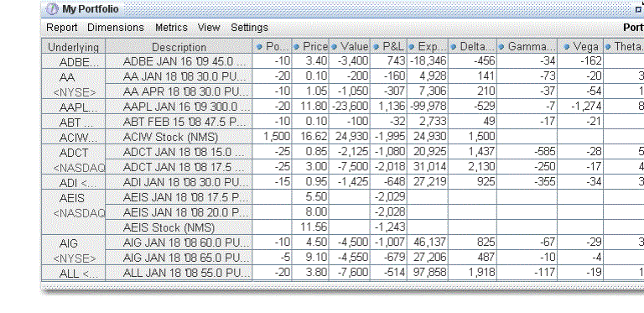The image size is (644, 313).
Task: Open the Settings menu
Action: click(x=249, y=28)
